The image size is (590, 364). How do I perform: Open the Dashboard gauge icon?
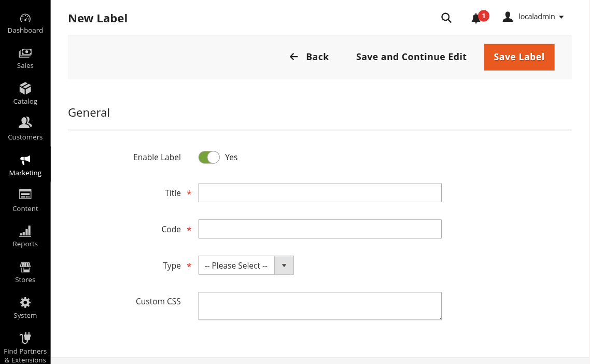tap(25, 18)
